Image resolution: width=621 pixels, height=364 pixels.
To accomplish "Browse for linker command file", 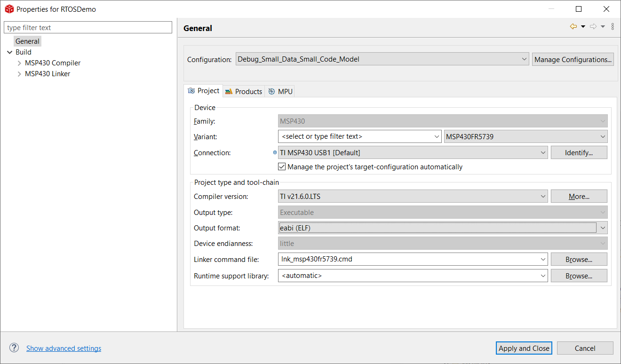I will pyautogui.click(x=579, y=259).
